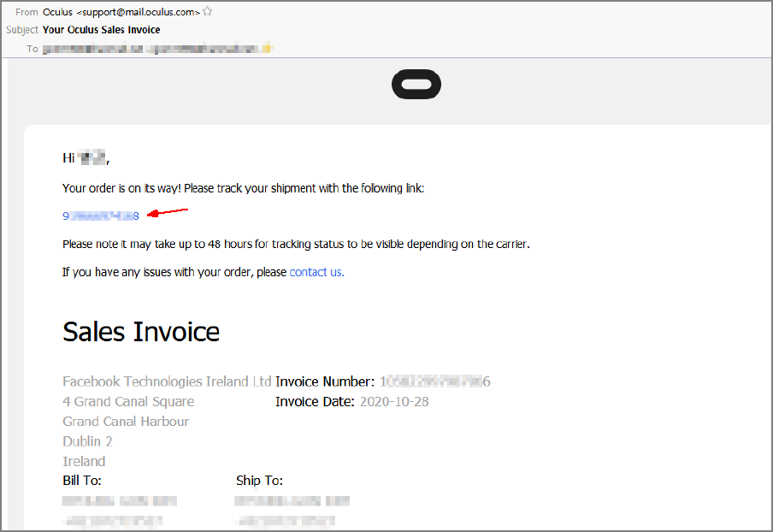Click the 'Bill To:' label
This screenshot has height=532, width=773.
[x=82, y=480]
